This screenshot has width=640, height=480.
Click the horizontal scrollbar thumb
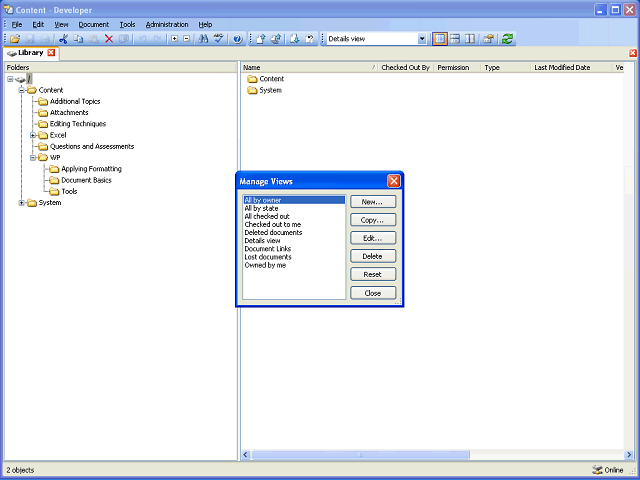point(360,454)
